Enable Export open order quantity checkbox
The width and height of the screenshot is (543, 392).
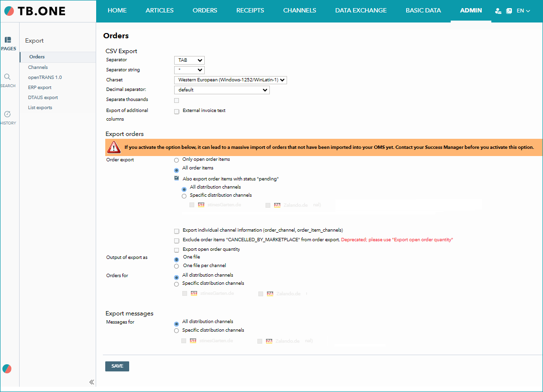[x=177, y=250]
